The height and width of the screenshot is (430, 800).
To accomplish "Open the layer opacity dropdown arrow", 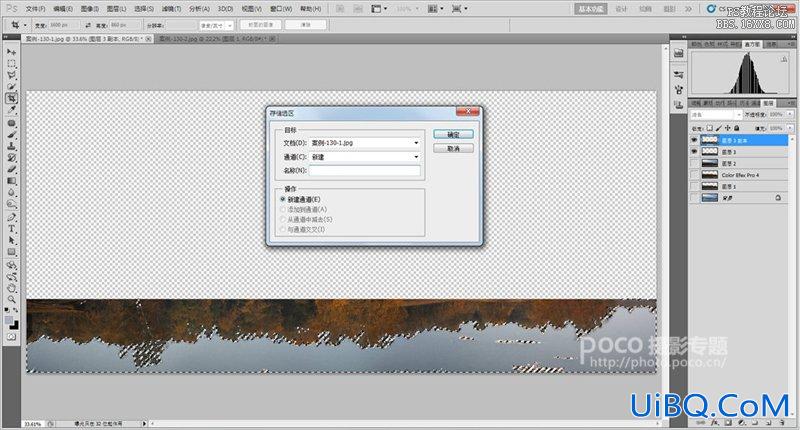I will (x=790, y=114).
